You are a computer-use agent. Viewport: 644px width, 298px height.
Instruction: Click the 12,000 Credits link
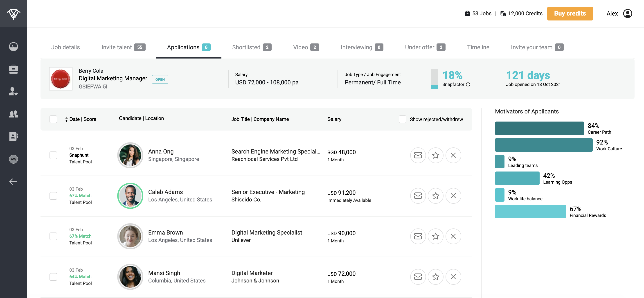pyautogui.click(x=524, y=14)
